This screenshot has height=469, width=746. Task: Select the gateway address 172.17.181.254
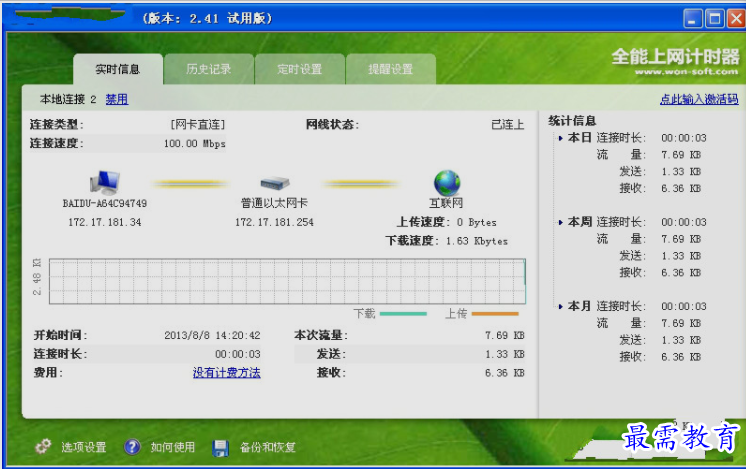coord(275,222)
